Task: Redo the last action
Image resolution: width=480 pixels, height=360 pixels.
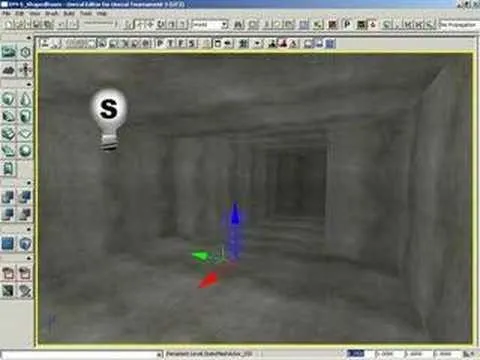Action: pos(73,24)
